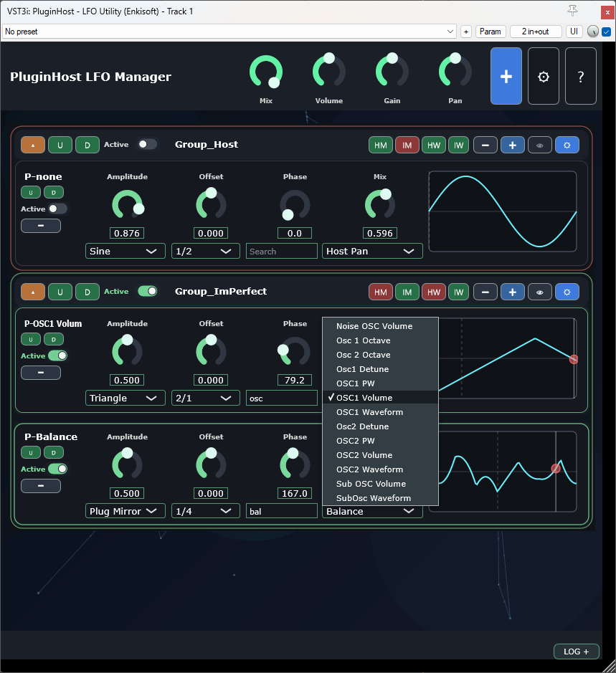616x673 pixels.
Task: Move Group_ImPerfect down with D button
Action: pyautogui.click(x=87, y=292)
